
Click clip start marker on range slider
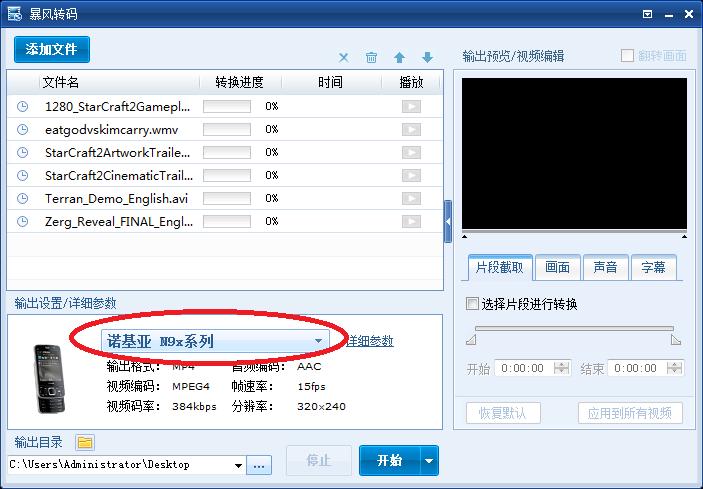471,340
